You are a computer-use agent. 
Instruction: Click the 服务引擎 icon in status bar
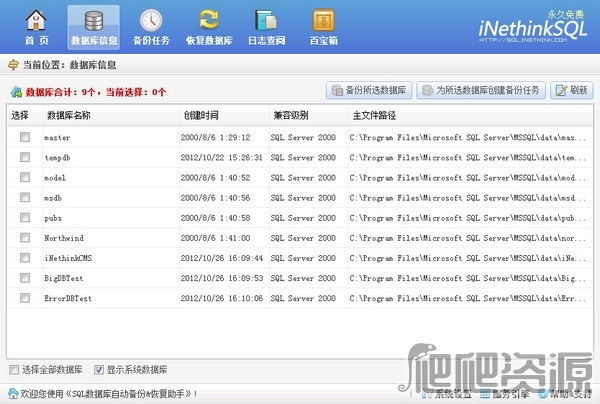(x=485, y=394)
